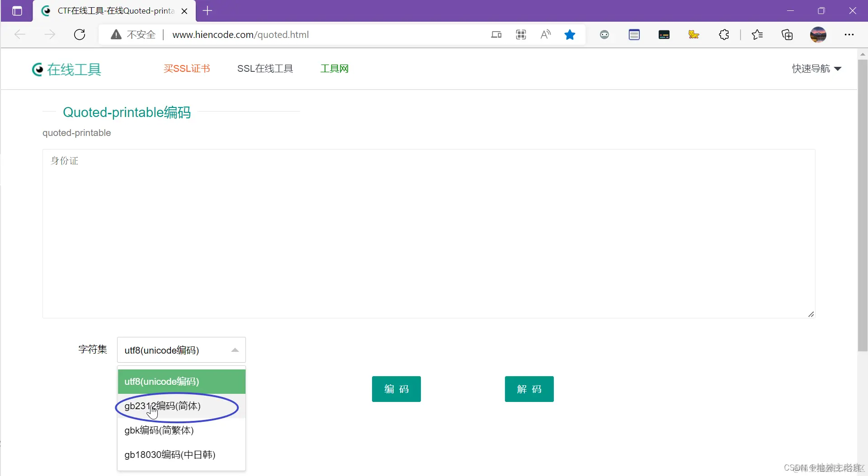868x476 pixels.
Task: Refresh the current page
Action: pos(80,35)
